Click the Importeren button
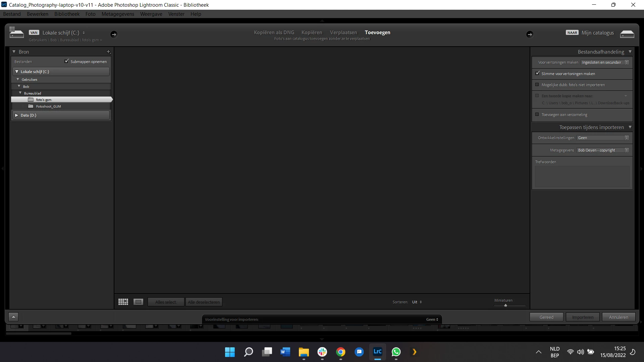The width and height of the screenshot is (644, 362). click(582, 317)
